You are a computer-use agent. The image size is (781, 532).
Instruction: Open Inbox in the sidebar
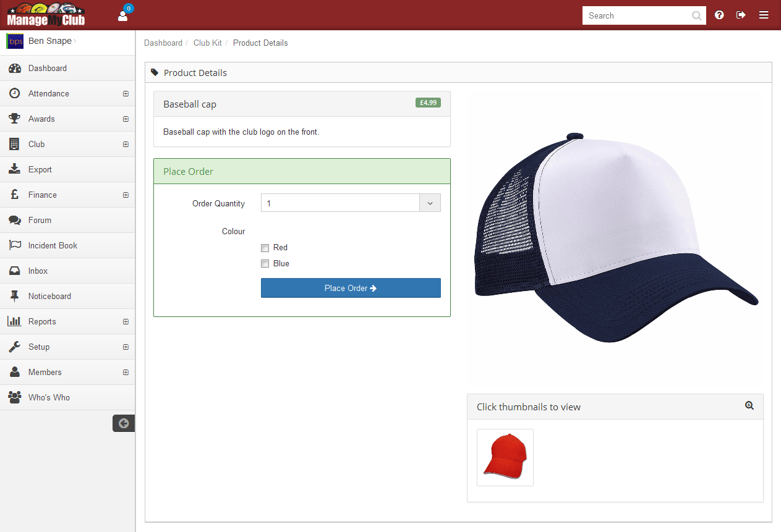67,271
